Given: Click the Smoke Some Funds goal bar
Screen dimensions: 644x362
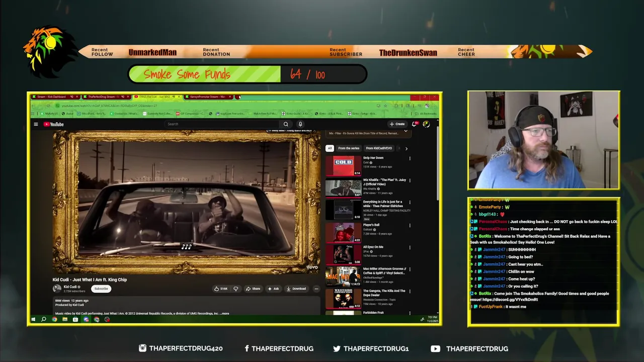Looking at the screenshot, I should pos(248,74).
